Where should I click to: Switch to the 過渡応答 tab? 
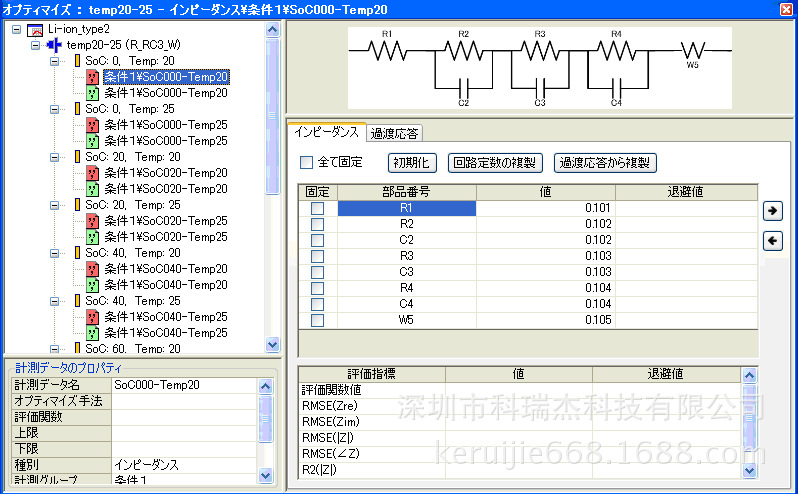(394, 133)
